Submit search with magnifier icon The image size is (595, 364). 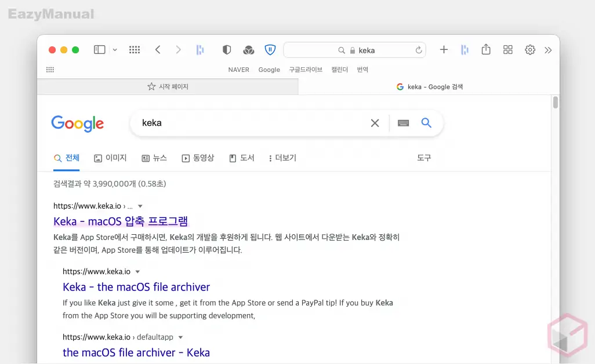pyautogui.click(x=426, y=122)
